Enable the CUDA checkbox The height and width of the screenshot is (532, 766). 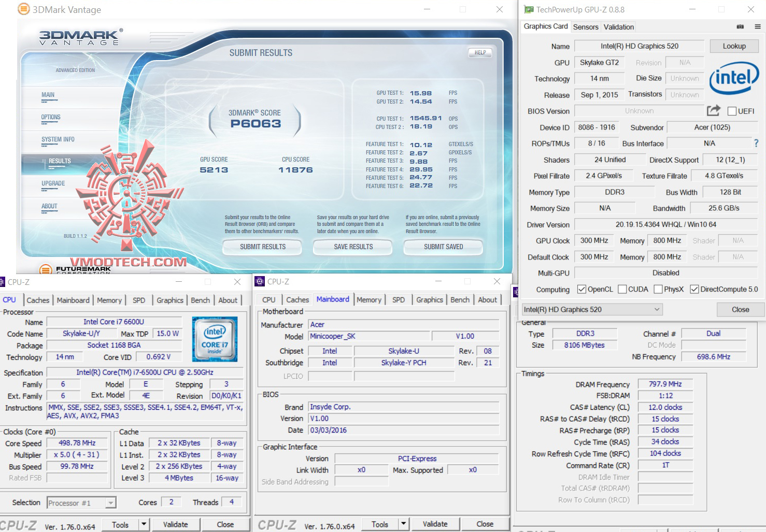(x=622, y=289)
